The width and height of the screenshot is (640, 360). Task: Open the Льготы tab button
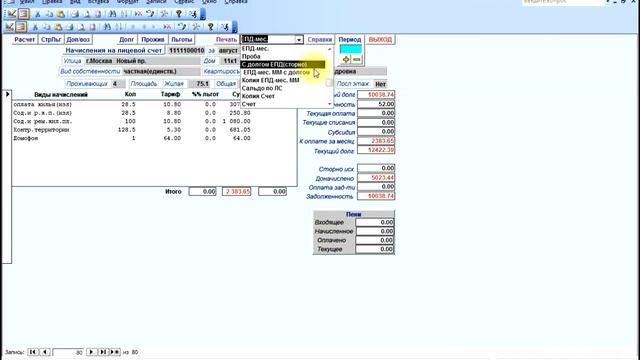pos(182,40)
